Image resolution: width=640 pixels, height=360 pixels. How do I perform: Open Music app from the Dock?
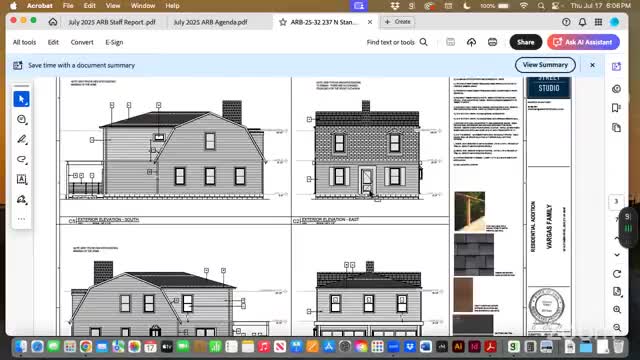tap(264, 347)
